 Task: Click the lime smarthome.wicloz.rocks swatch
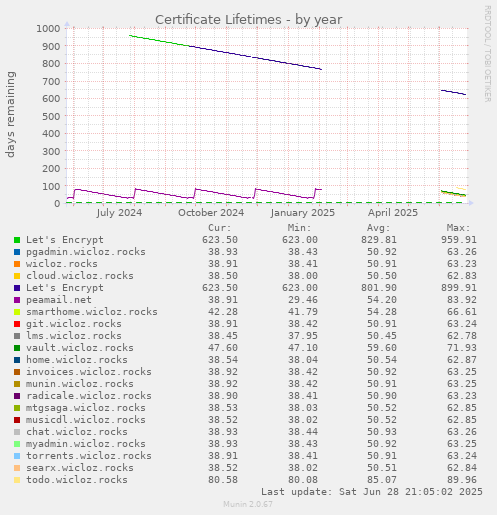pyautogui.click(x=17, y=312)
